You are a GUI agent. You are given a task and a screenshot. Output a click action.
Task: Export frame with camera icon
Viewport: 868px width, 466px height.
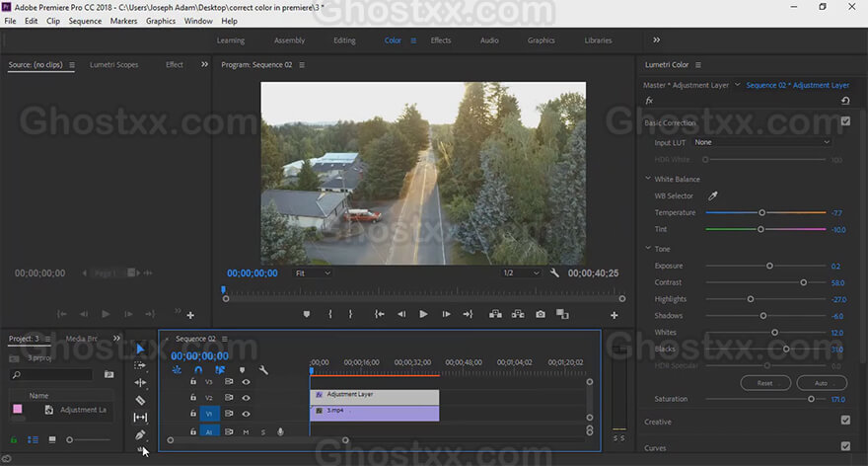click(x=541, y=314)
